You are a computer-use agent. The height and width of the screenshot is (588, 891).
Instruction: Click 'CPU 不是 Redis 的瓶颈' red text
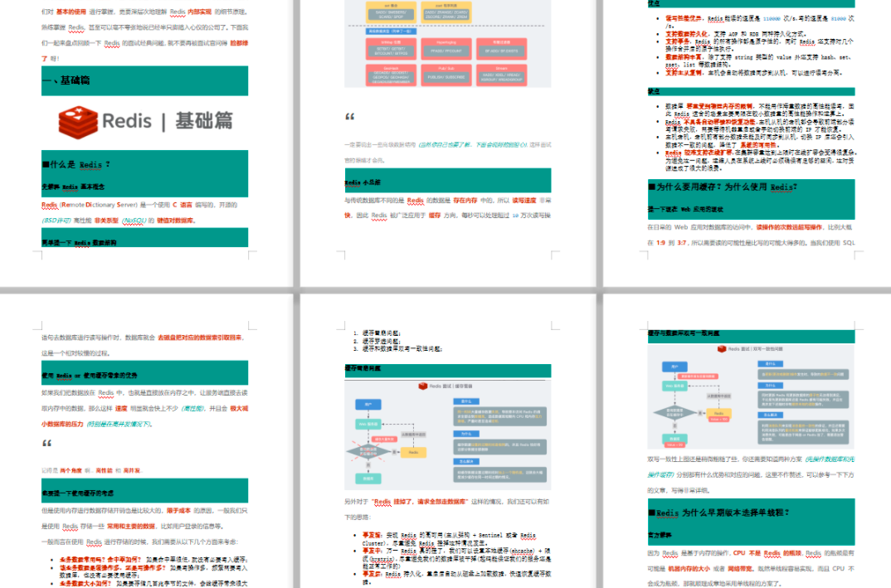pos(766,553)
